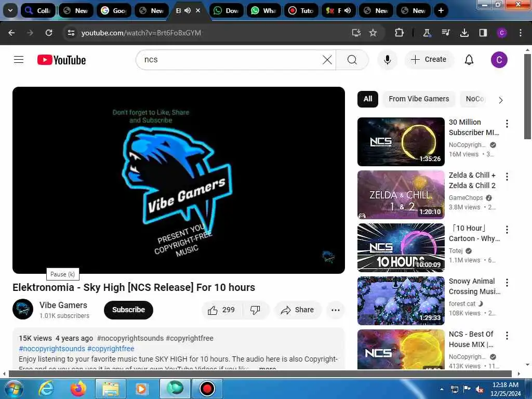Open more actions under the video
Screen dimensions: 532x399
335,310
